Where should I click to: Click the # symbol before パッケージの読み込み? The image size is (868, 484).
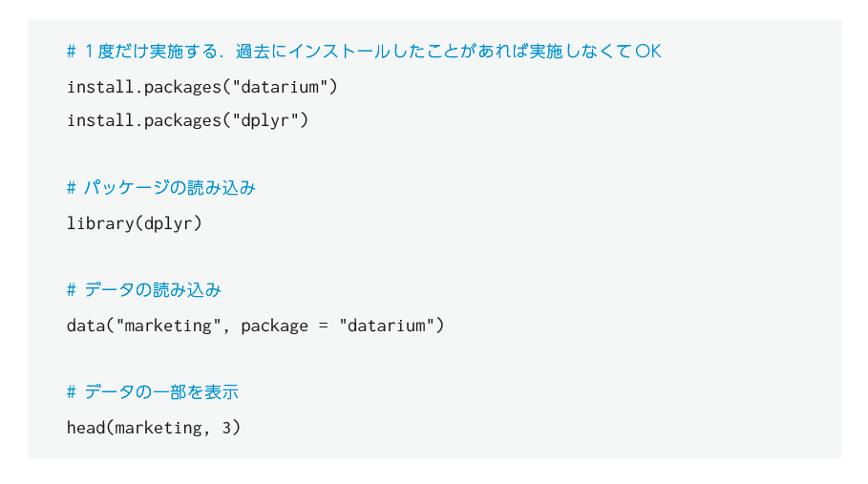72,188
